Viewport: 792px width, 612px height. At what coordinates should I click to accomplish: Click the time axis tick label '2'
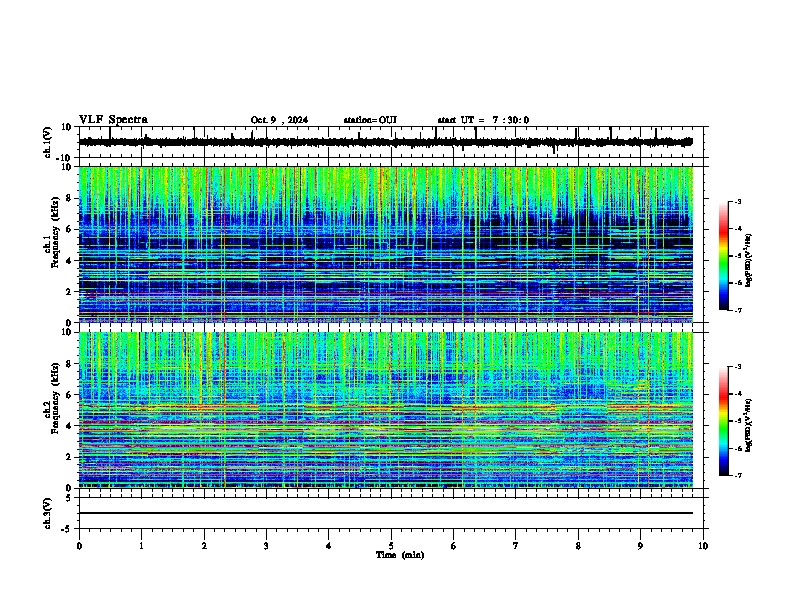pyautogui.click(x=204, y=545)
